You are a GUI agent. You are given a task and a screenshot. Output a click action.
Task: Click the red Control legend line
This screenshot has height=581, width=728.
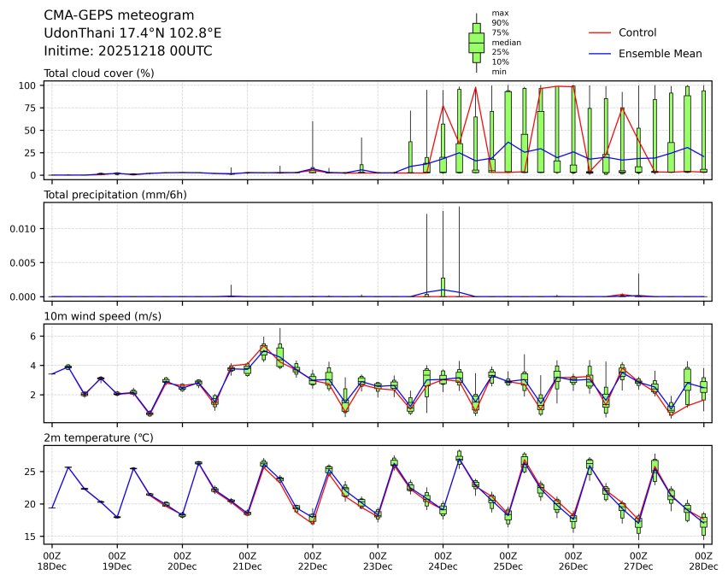(x=601, y=32)
